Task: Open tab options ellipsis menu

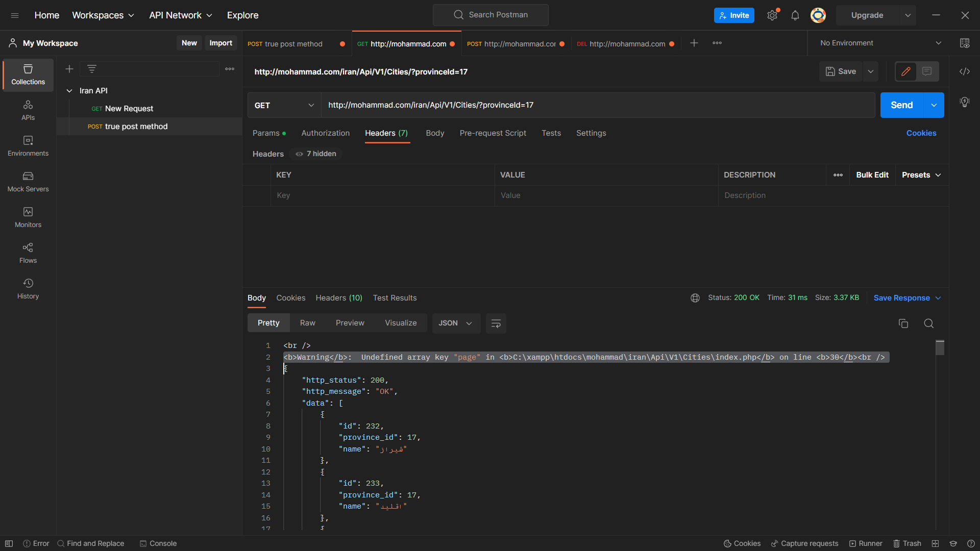Action: 717,43
